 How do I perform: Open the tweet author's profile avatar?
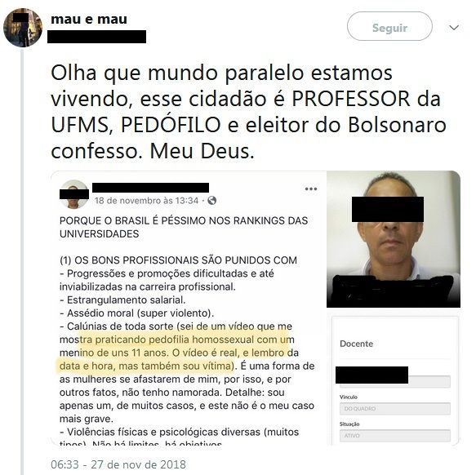point(23,28)
